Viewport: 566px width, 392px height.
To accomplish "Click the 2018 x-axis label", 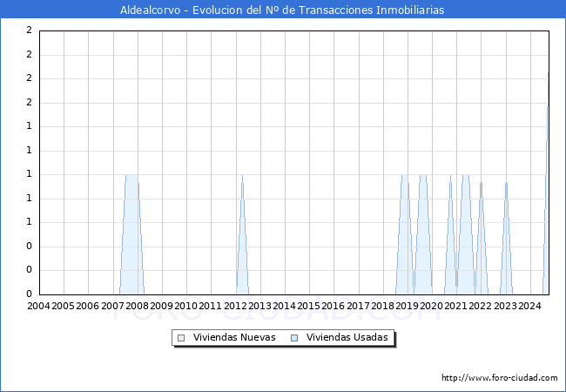I will point(382,306).
